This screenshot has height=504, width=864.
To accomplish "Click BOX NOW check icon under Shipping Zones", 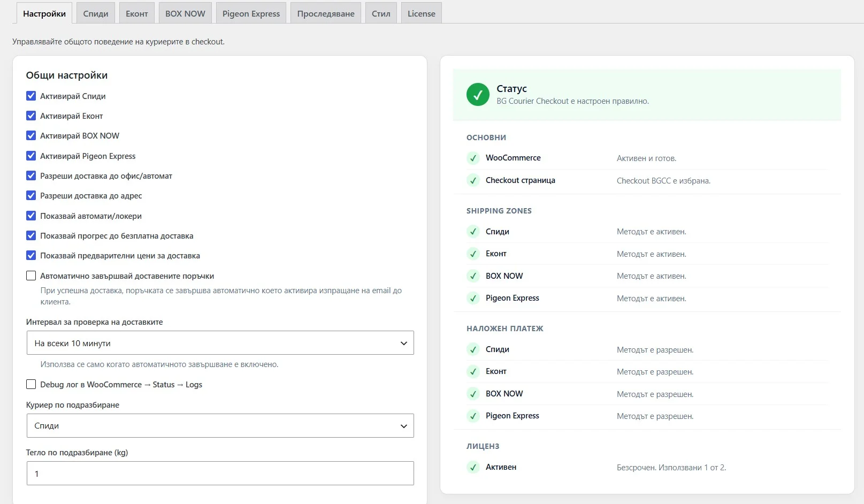I will 473,276.
